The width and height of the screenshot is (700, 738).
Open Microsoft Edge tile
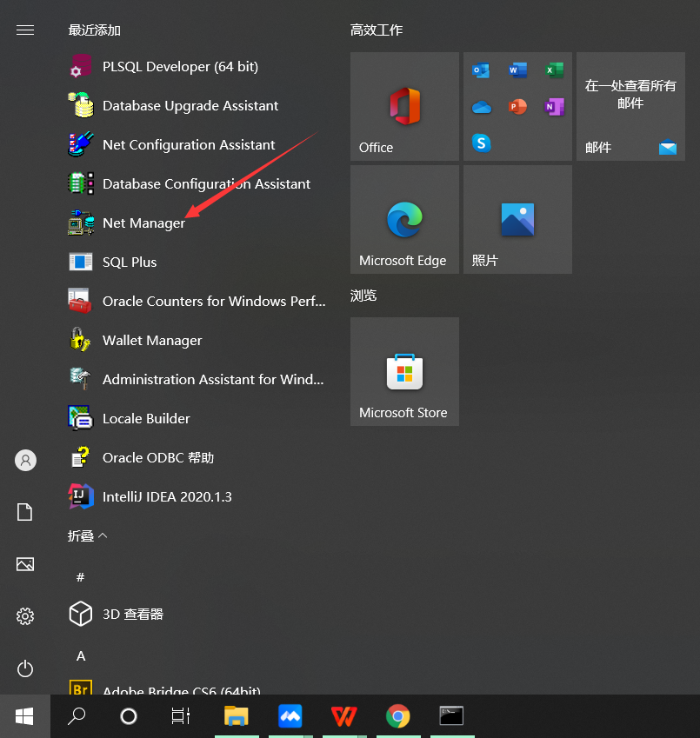tap(404, 219)
